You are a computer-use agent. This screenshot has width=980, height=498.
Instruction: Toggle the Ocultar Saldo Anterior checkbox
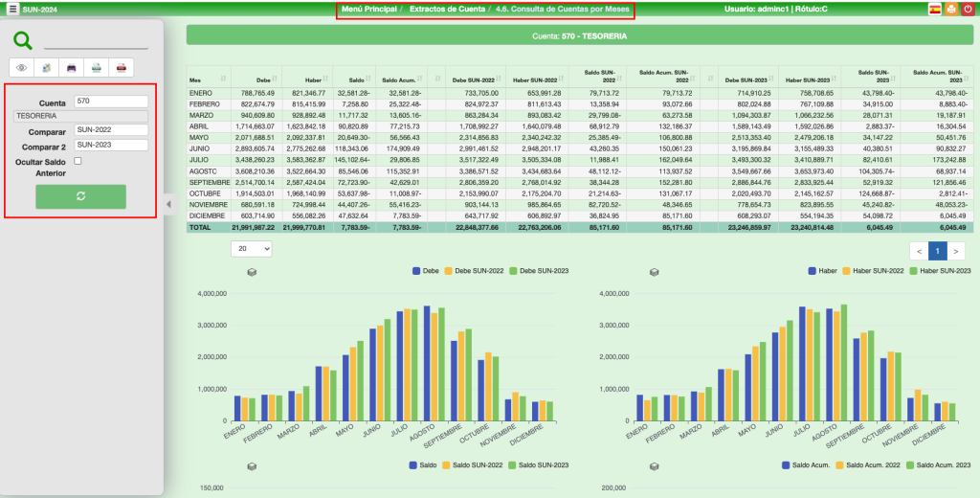click(78, 162)
